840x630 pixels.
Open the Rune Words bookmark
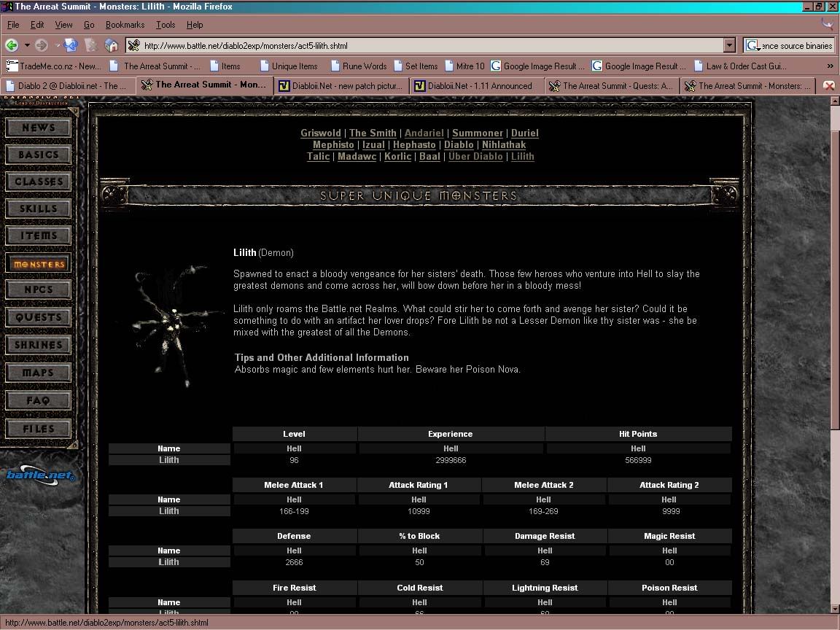pos(359,66)
